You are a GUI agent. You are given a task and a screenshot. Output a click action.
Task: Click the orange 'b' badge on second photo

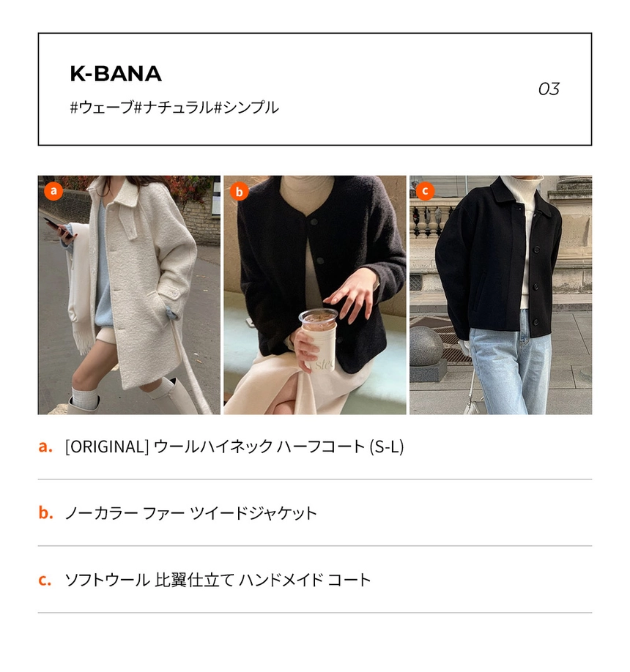pos(240,191)
